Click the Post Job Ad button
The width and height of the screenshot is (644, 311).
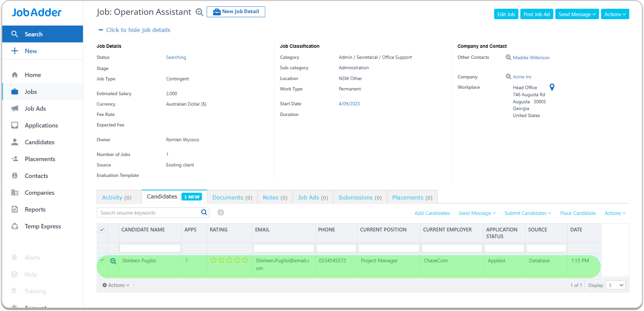coord(537,14)
